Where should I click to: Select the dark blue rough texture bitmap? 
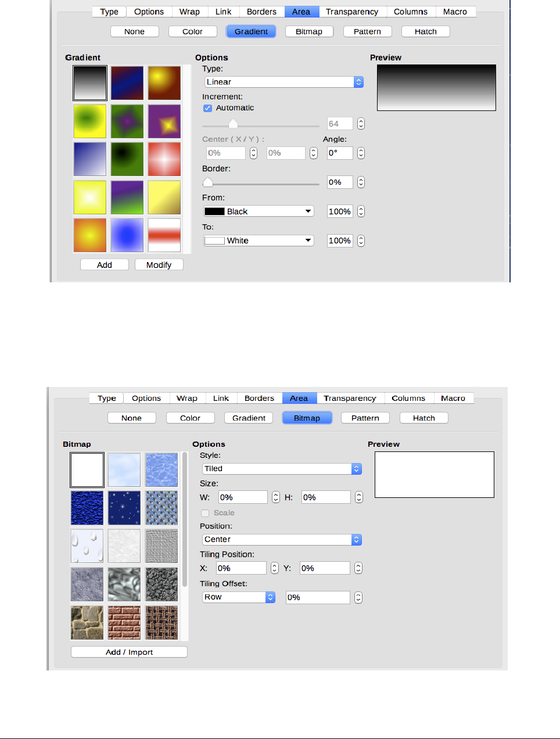(x=87, y=508)
